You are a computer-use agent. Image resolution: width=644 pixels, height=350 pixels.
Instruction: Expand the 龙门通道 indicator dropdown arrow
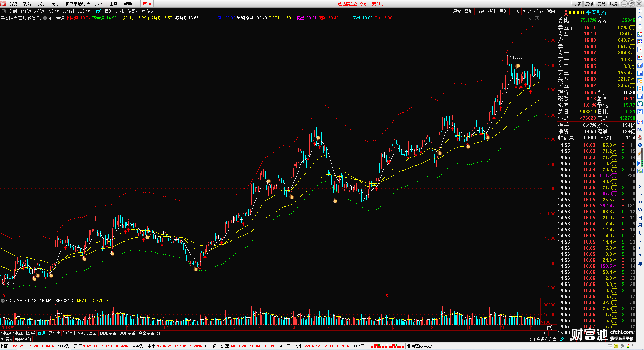pyautogui.click(x=45, y=18)
